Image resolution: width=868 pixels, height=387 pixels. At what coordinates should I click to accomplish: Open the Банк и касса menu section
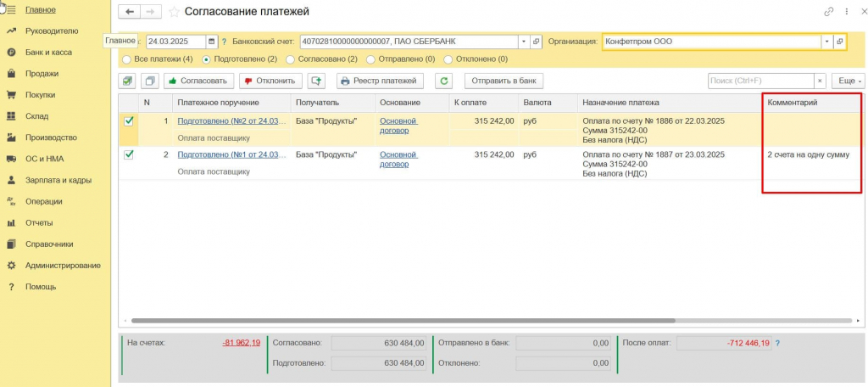click(x=48, y=52)
